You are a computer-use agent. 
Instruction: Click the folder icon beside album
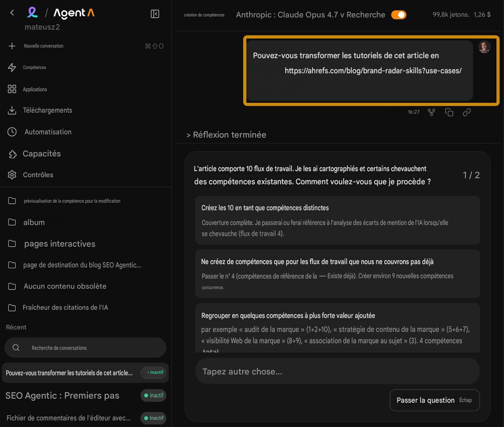12,222
